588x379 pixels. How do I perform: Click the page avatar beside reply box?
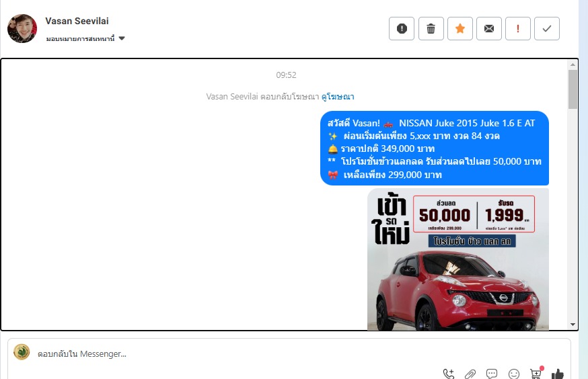pyautogui.click(x=22, y=352)
